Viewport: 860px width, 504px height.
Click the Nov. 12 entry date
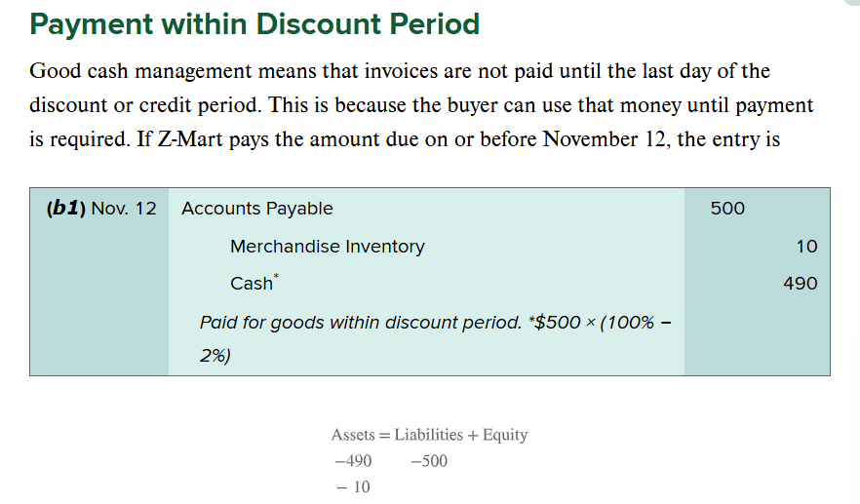click(124, 209)
